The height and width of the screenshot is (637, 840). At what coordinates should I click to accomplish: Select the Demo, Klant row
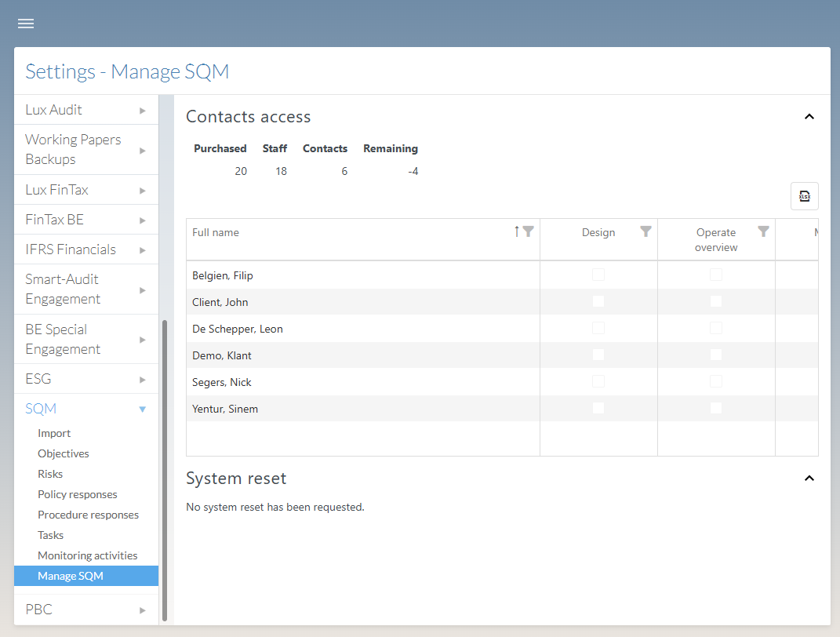point(502,355)
